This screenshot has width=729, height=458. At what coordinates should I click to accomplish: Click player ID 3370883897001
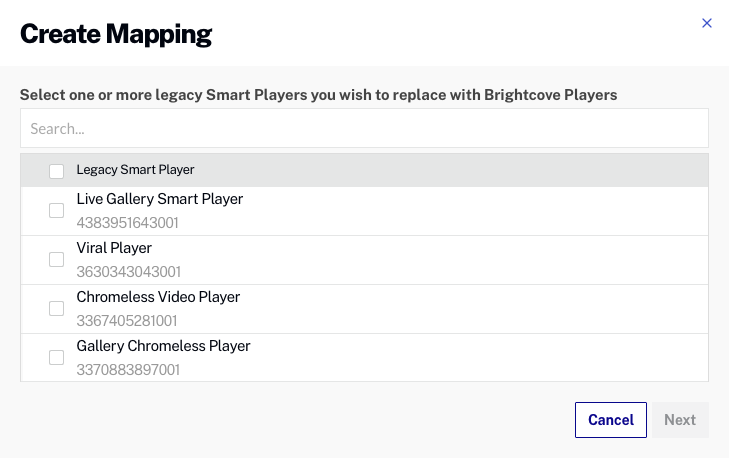point(128,370)
